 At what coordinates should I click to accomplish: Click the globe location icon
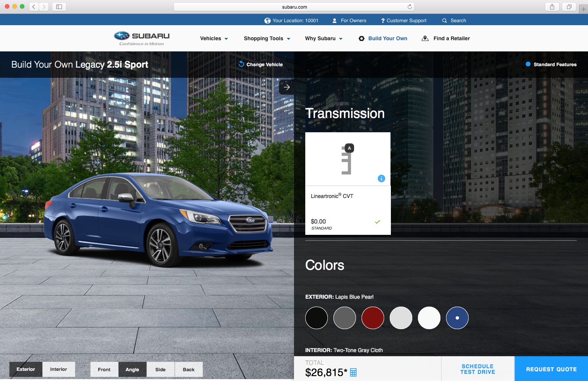(x=267, y=21)
